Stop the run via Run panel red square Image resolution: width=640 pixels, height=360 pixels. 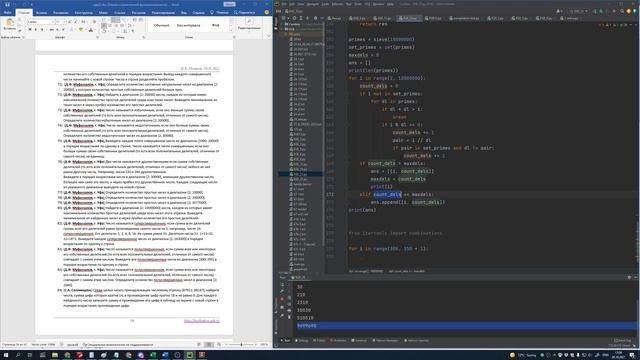click(282, 298)
